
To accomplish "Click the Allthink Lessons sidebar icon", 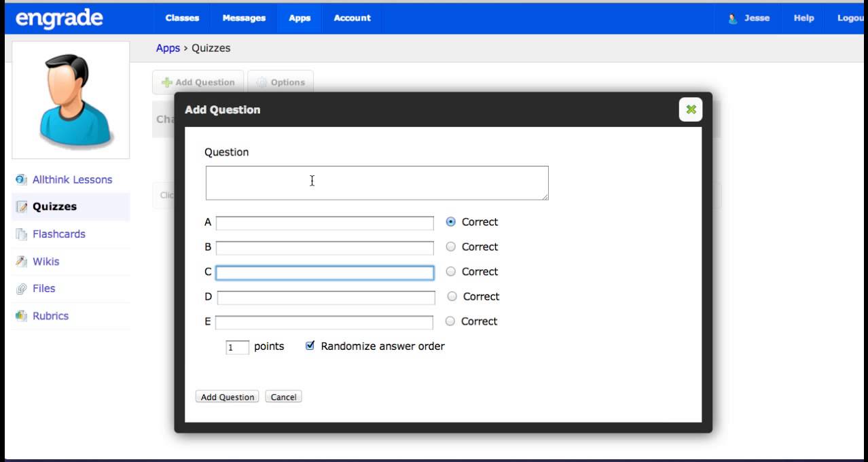I will (21, 180).
